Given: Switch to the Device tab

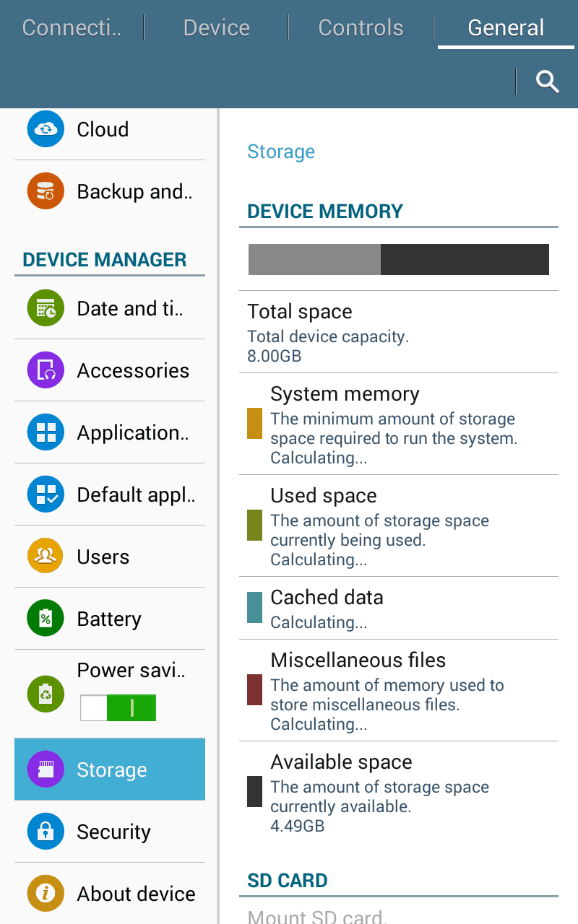Looking at the screenshot, I should [x=217, y=28].
